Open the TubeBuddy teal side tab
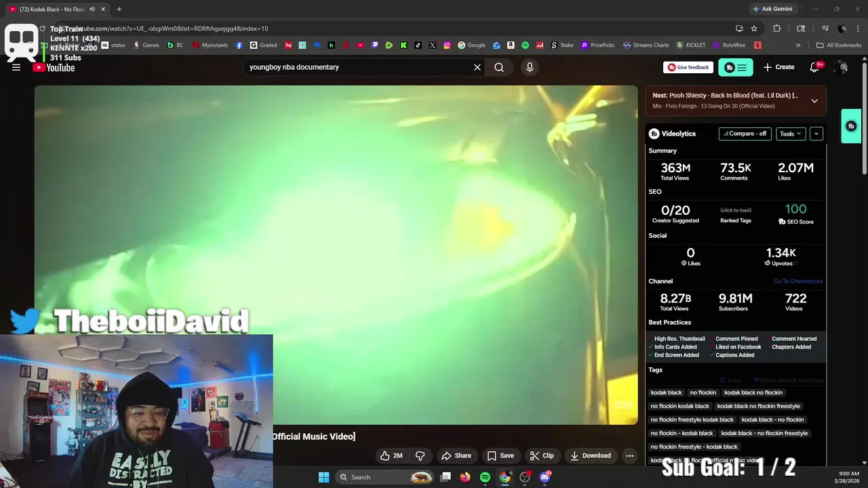This screenshot has width=868, height=488. [851, 126]
